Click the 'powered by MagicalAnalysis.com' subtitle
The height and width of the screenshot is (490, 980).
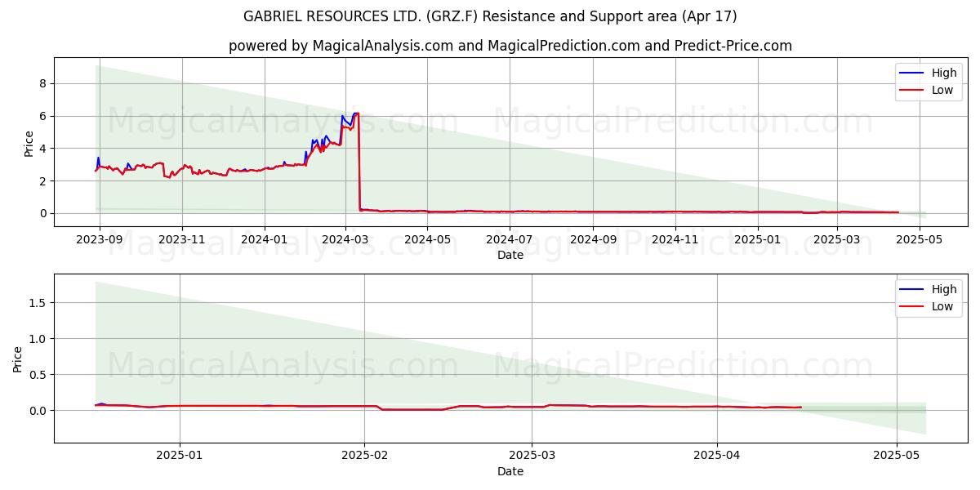click(510, 46)
